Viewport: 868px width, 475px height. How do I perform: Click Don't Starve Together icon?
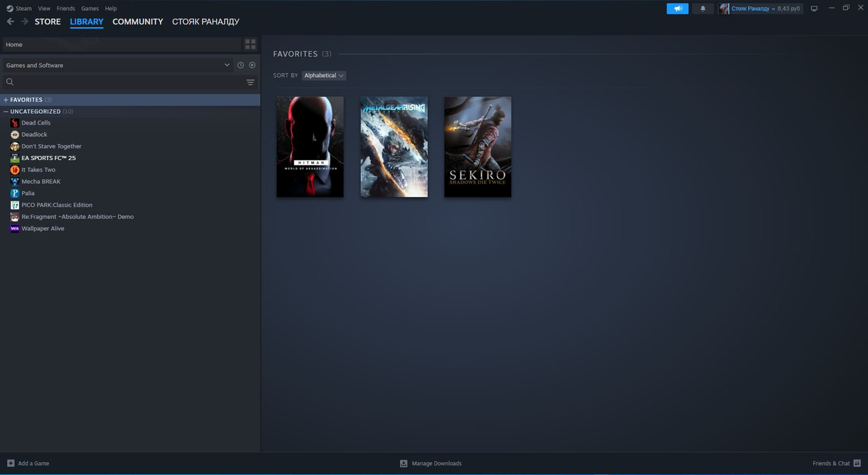pos(15,146)
